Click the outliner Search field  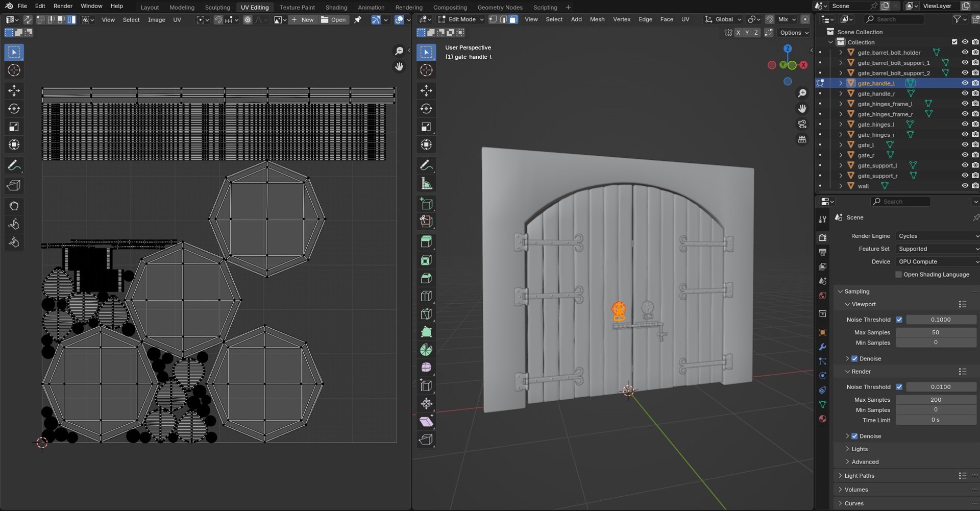[894, 19]
